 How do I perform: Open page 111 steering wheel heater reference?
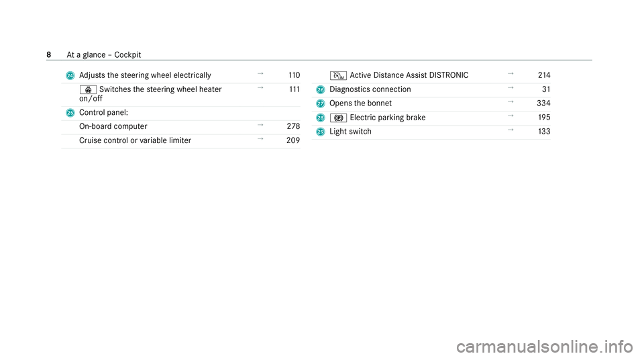pos(294,89)
